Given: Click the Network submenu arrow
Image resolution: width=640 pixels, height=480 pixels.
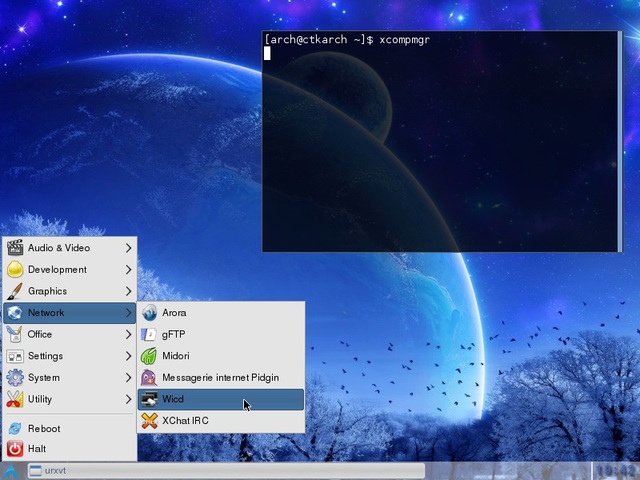Looking at the screenshot, I should coord(129,313).
